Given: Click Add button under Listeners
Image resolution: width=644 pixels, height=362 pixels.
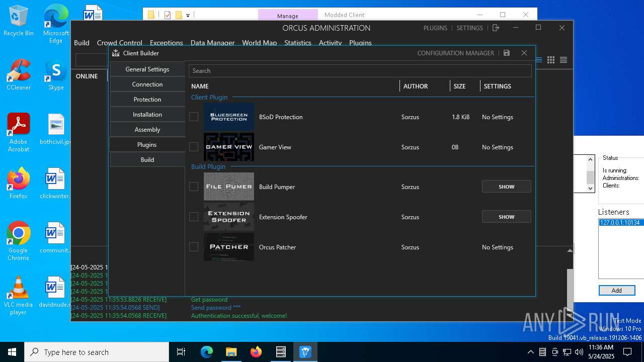Looking at the screenshot, I should point(617,290).
